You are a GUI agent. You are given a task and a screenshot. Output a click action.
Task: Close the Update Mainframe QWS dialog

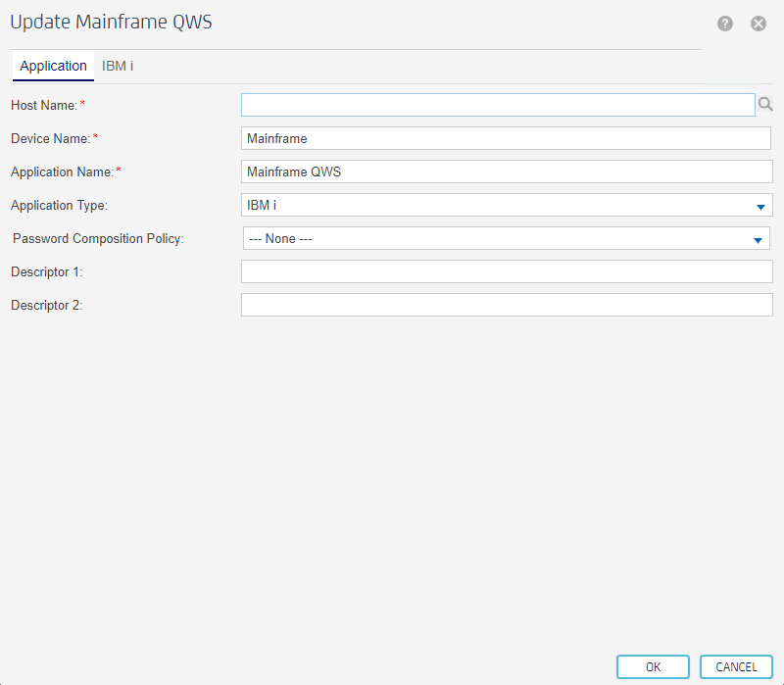758,24
